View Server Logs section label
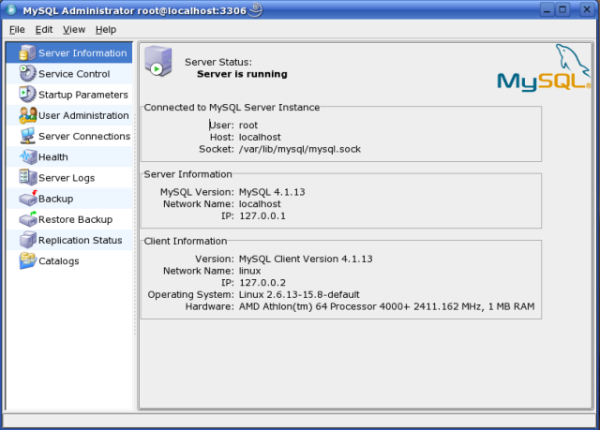 tap(67, 178)
